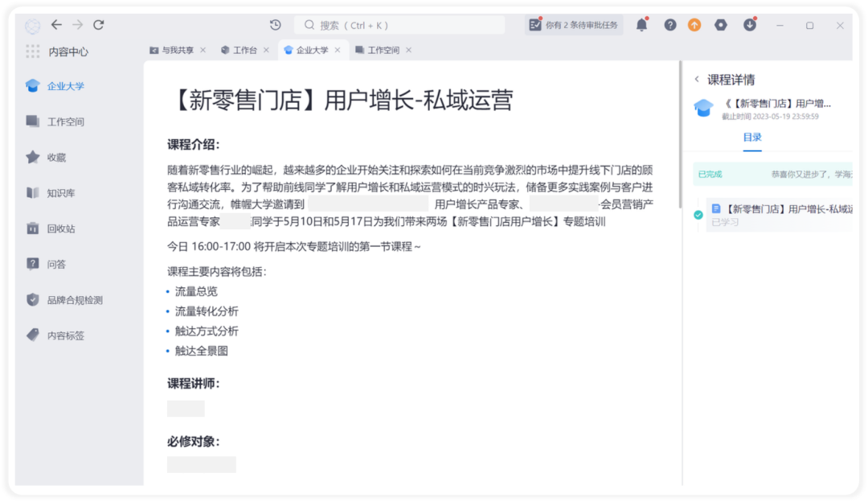Click the vertical scrollbar of course content
This screenshot has height=502, width=868.
[x=681, y=134]
